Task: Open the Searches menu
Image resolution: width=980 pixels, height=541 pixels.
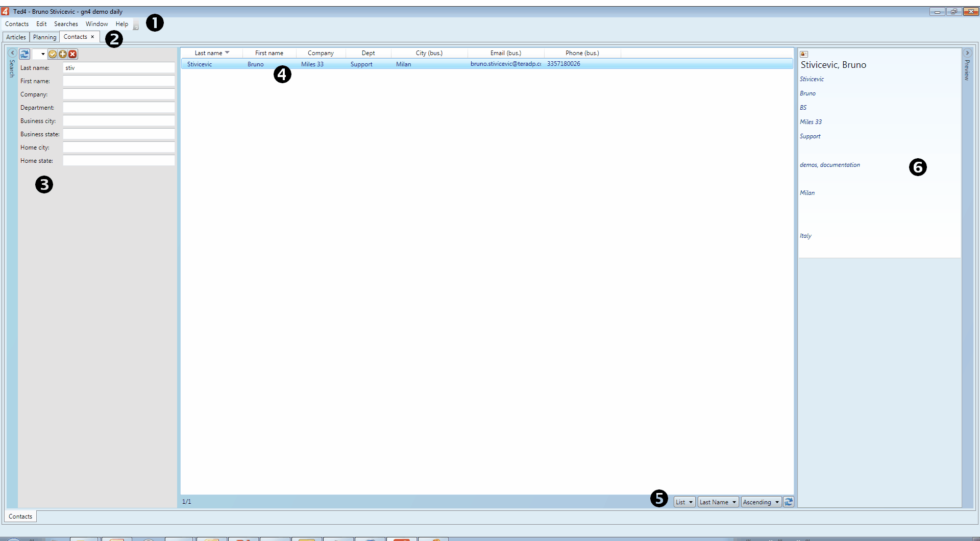Action: [x=66, y=24]
